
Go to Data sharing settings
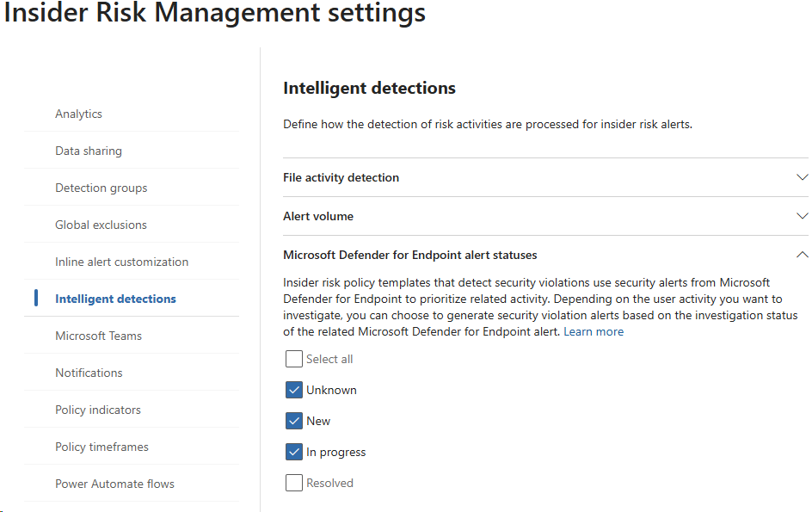(x=89, y=151)
